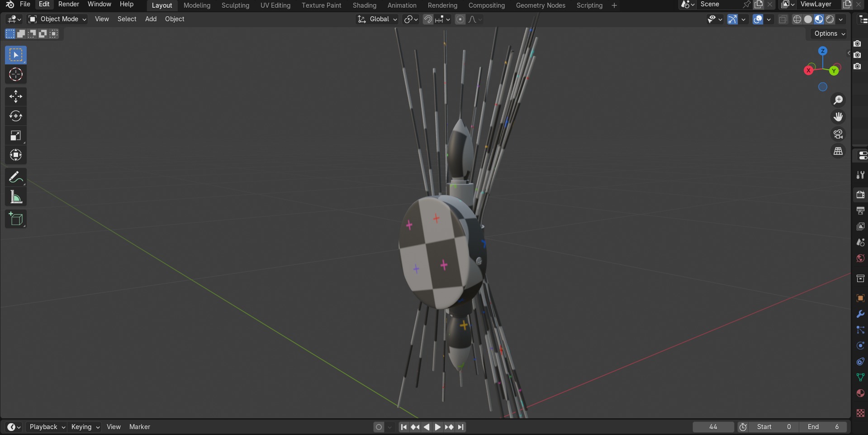Open the Material properties tab

click(x=860, y=393)
